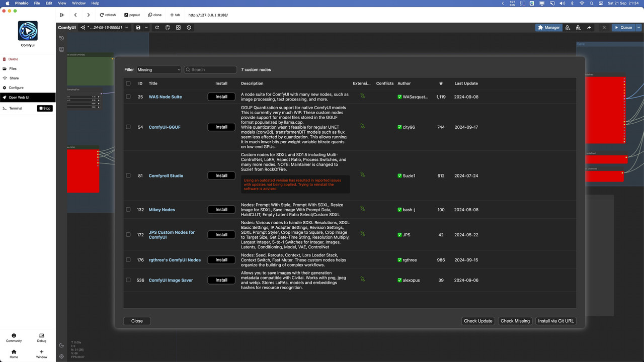Toggle the select-all checkbox in table header

click(128, 83)
